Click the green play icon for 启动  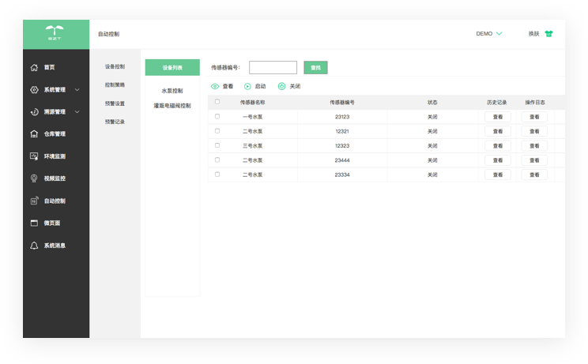click(247, 86)
